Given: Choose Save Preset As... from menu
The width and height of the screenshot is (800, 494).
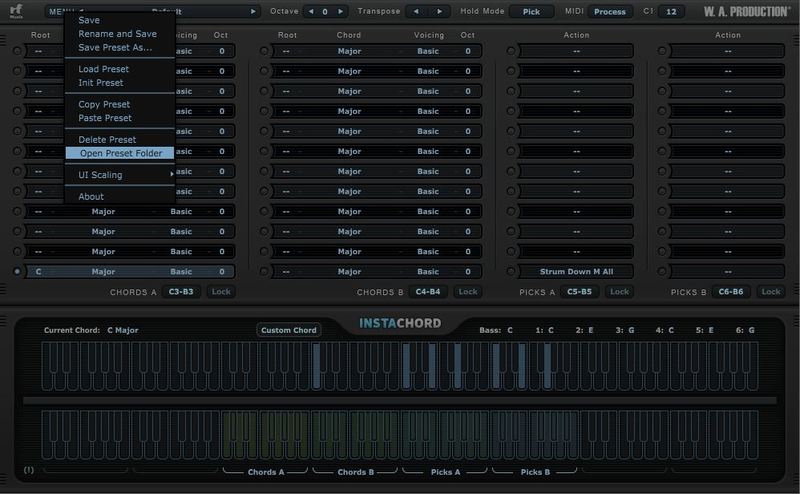Looking at the screenshot, I should (x=115, y=47).
